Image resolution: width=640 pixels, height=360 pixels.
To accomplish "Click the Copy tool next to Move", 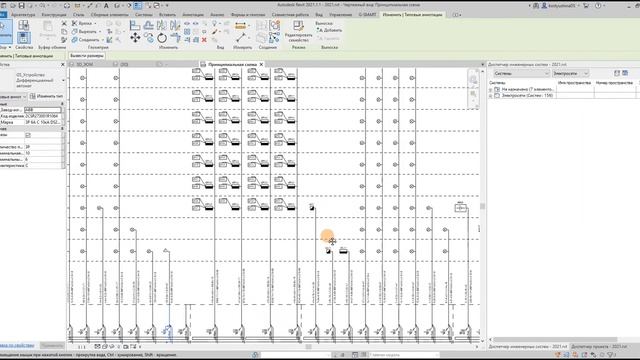I will pyautogui.click(x=149, y=38).
